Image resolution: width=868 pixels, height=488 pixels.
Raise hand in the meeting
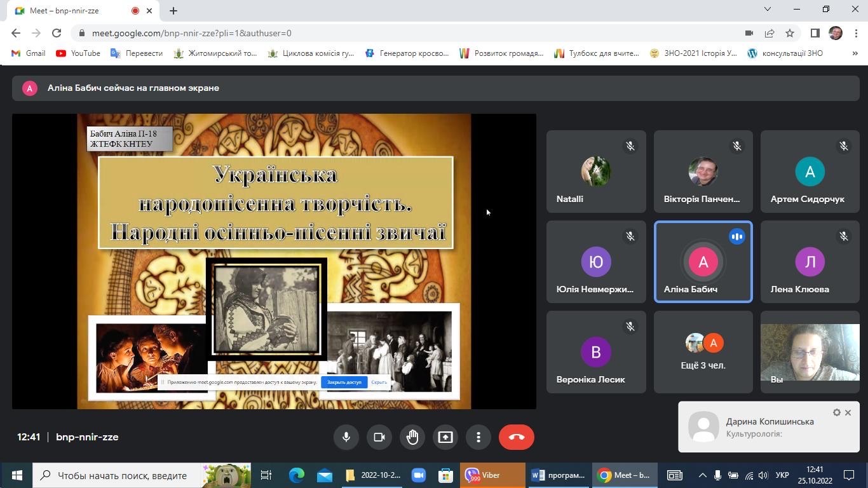coord(412,437)
